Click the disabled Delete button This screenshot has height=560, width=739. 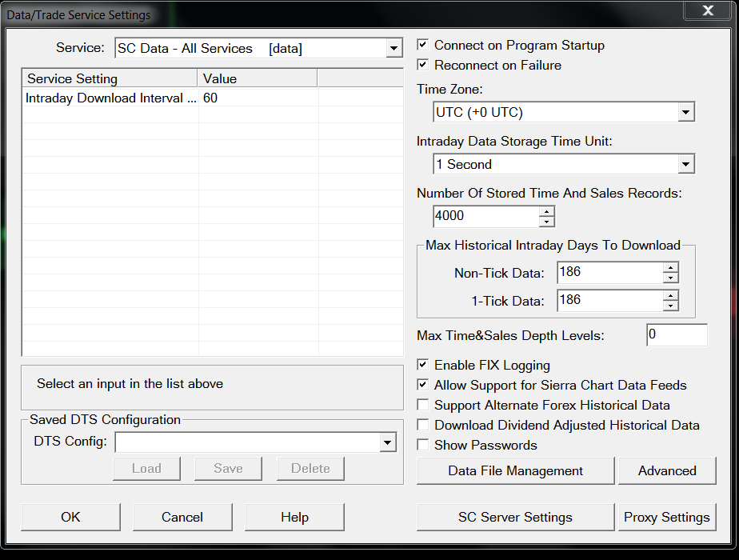click(x=310, y=468)
